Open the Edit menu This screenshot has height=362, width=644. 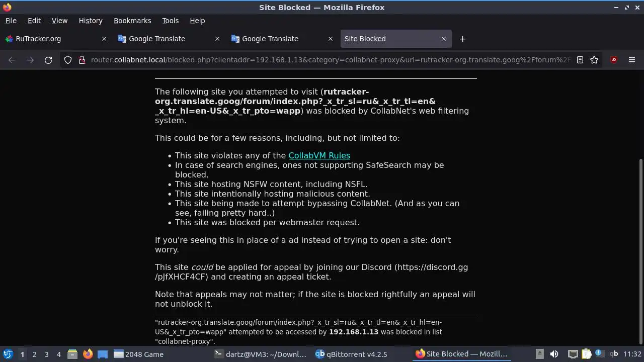[x=34, y=21]
